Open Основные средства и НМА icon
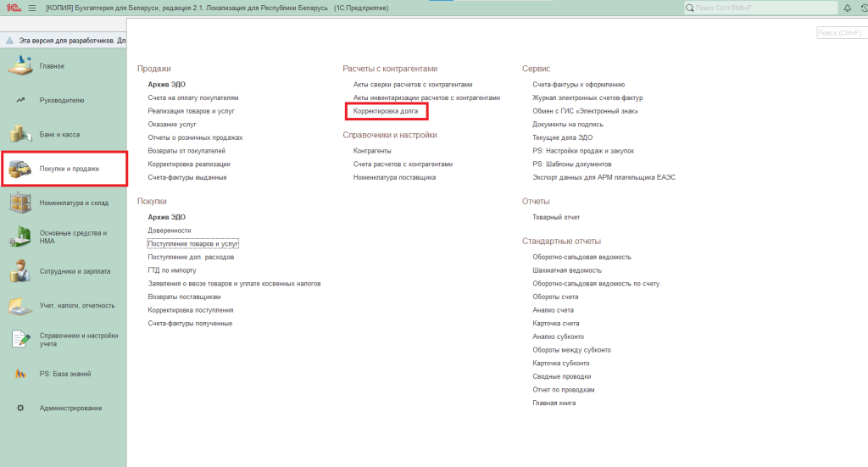Screen dimensions: 868x467 point(20,236)
